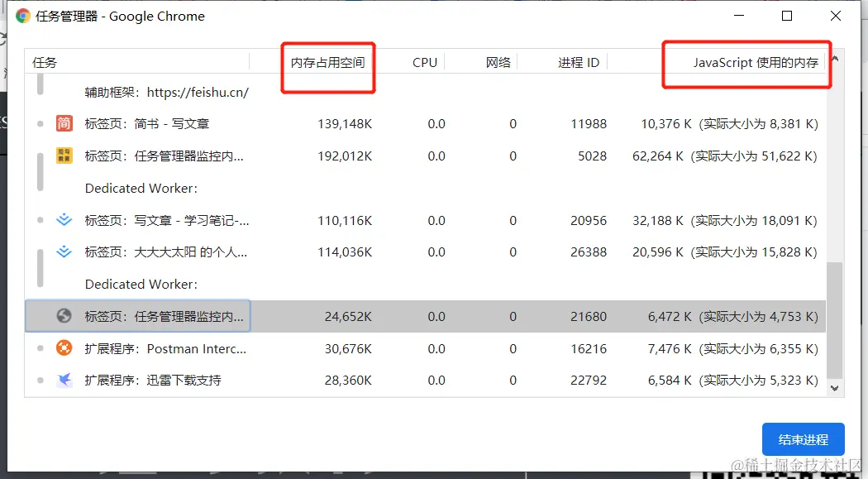The width and height of the screenshot is (868, 479).
Task: Click JavaScript memory value 6,472 K
Action: click(670, 316)
